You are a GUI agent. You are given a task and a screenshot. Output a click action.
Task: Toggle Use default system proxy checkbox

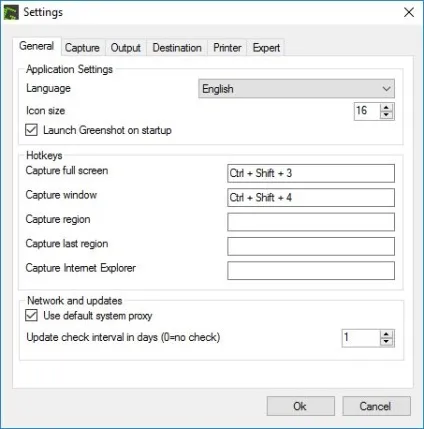(x=31, y=315)
